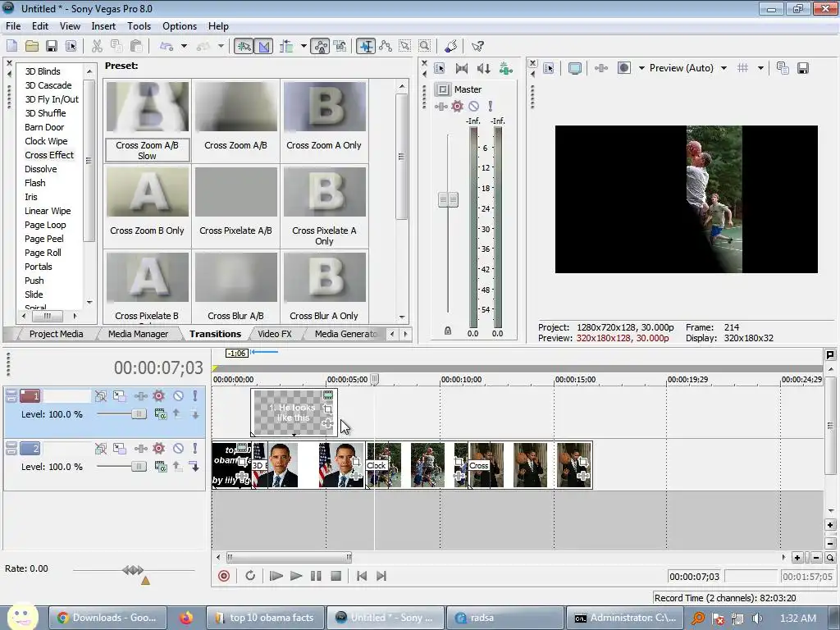Toggle Enable Snapping in the toolbar

click(244, 46)
